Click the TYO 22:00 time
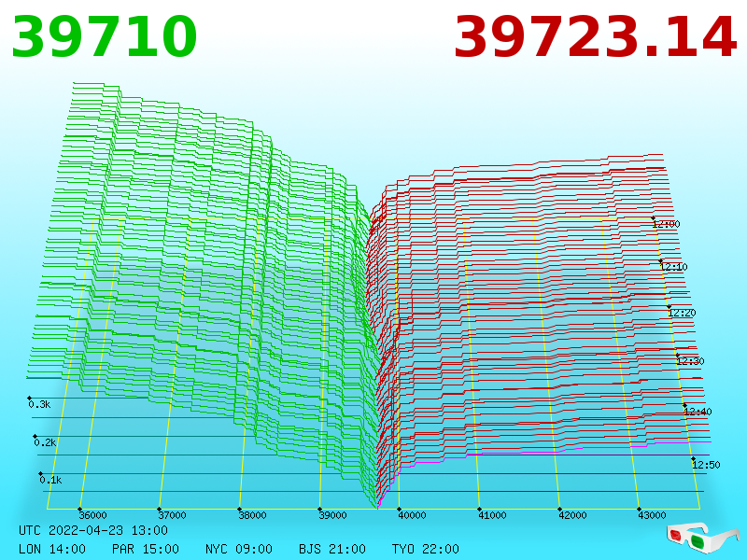Viewport: 747px width, 560px height. 426,549
